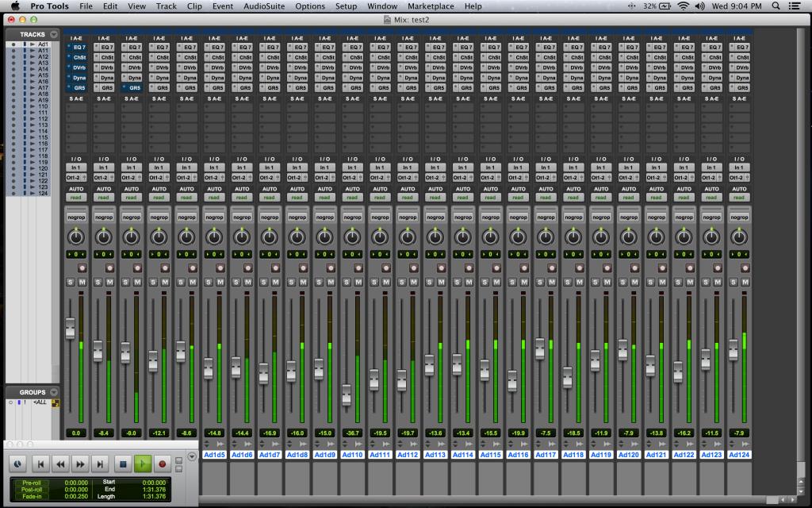Open the Groups list popup menu
Image resolution: width=812 pixels, height=508 pixels.
(54, 392)
